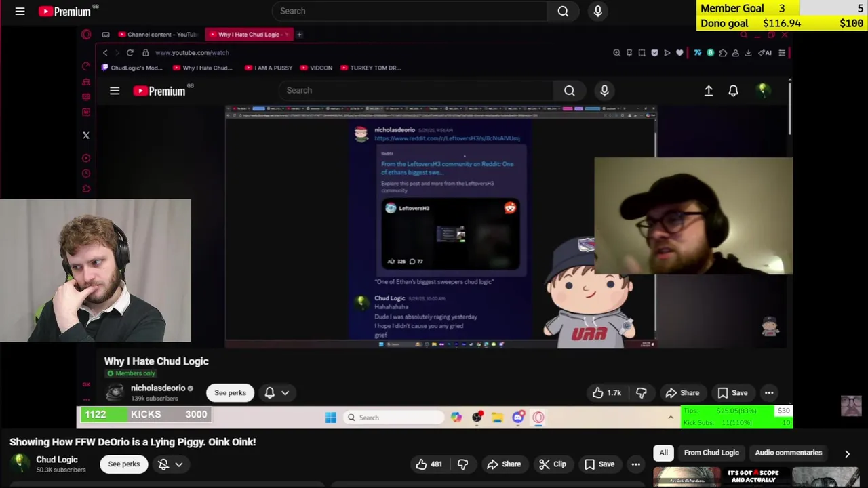This screenshot has height=488, width=868.
Task: Open more actions beside inner video Save
Action: [769, 393]
